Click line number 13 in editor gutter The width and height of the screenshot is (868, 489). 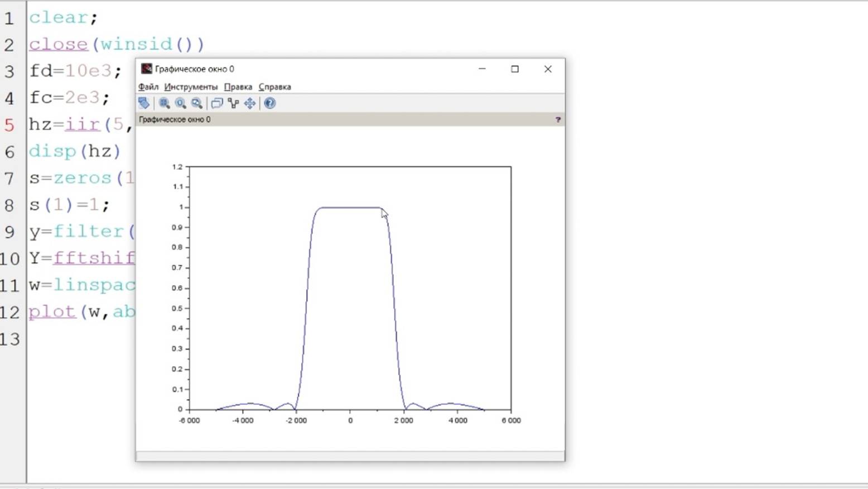pos(10,339)
